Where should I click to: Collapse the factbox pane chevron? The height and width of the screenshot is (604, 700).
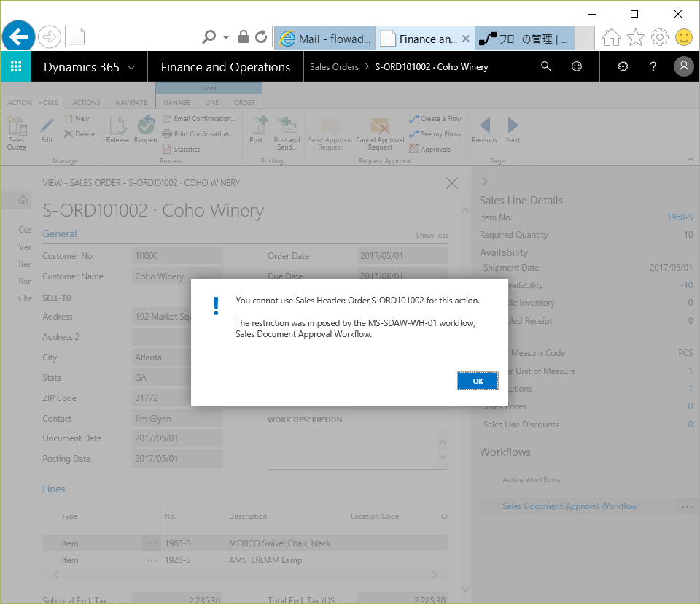(484, 182)
